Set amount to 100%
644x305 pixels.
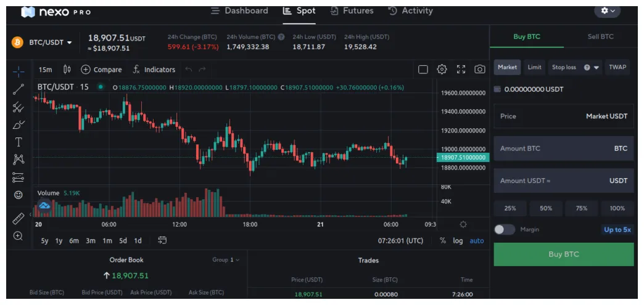[x=617, y=208]
